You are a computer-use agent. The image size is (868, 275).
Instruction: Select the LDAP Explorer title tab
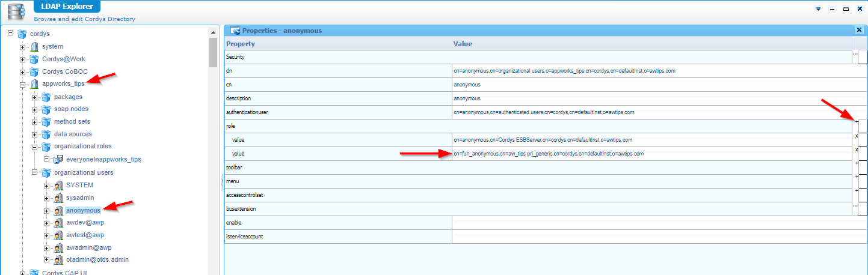67,7
